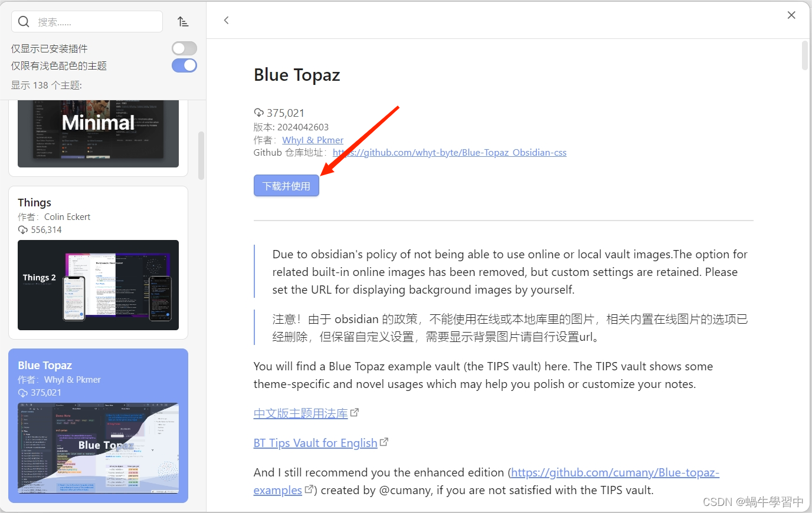
Task: Click external link icon after Chinese vault link
Action: [355, 412]
